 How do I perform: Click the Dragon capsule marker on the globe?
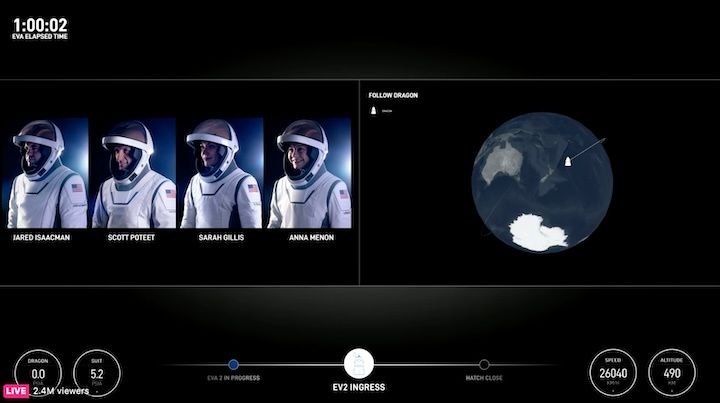tap(567, 162)
